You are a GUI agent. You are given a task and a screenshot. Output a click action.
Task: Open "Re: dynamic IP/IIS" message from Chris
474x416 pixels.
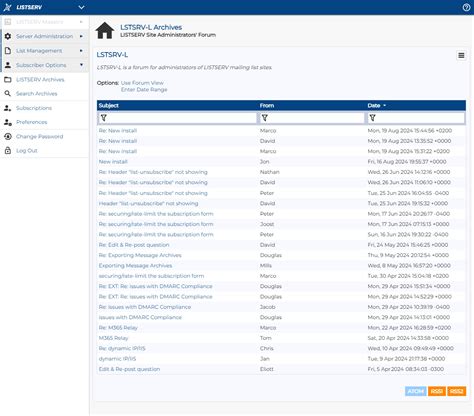(x=122, y=348)
